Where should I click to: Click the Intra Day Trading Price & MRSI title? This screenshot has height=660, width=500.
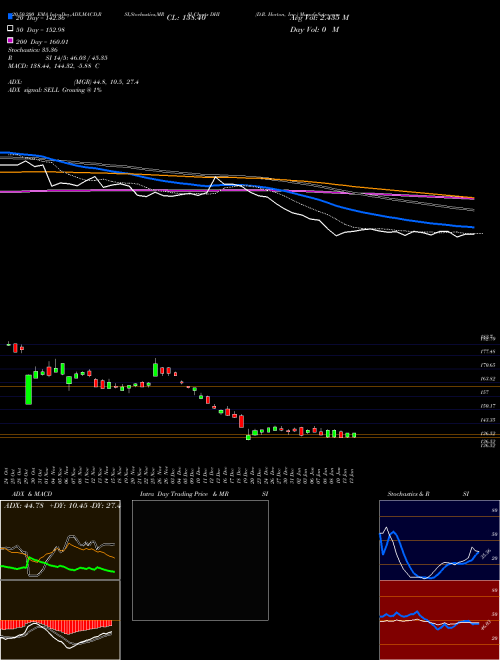204,494
